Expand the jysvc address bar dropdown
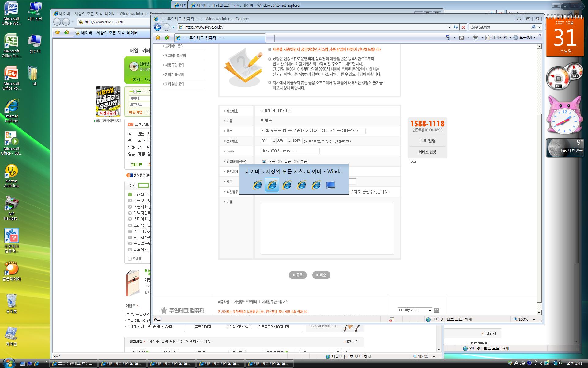This screenshot has height=368, width=588. (x=449, y=27)
